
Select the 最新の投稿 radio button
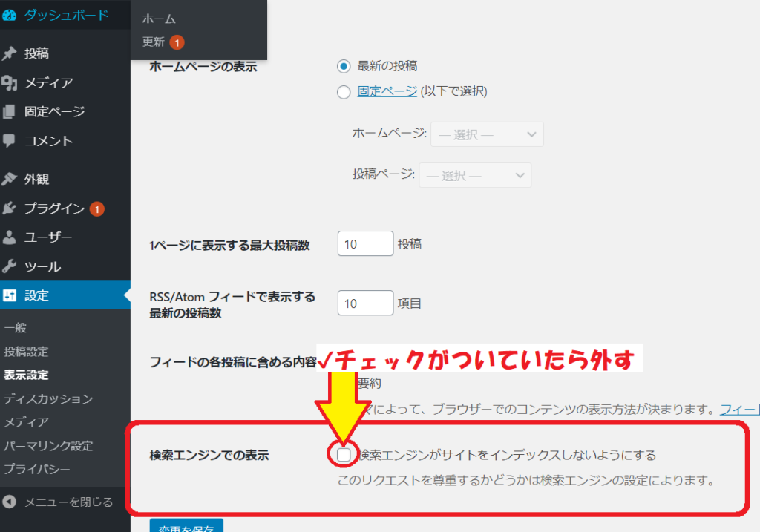[x=343, y=66]
